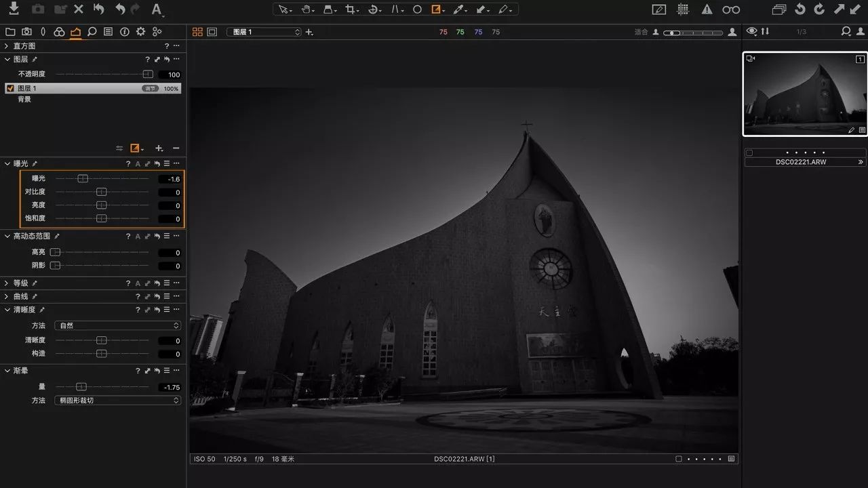
Task: Select the circle spot removal tool
Action: [417, 9]
